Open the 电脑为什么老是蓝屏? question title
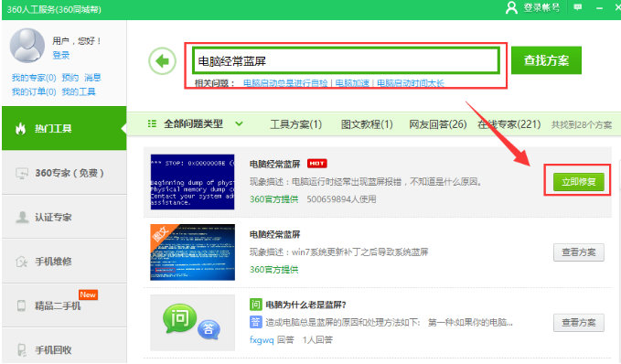Image resolution: width=621 pixels, height=364 pixels. click(305, 305)
